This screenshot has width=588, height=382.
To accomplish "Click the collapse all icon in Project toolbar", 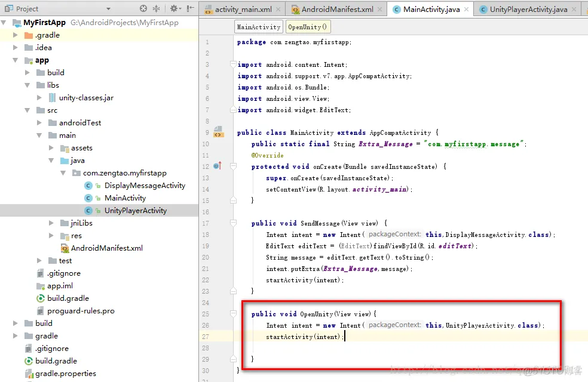I will pos(157,8).
